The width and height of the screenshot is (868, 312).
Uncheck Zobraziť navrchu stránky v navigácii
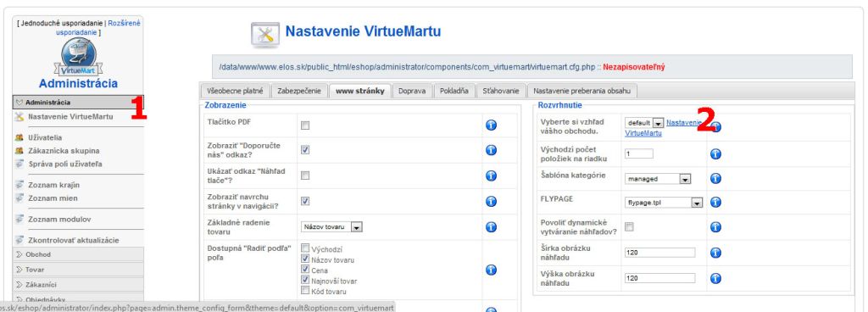[x=305, y=201]
